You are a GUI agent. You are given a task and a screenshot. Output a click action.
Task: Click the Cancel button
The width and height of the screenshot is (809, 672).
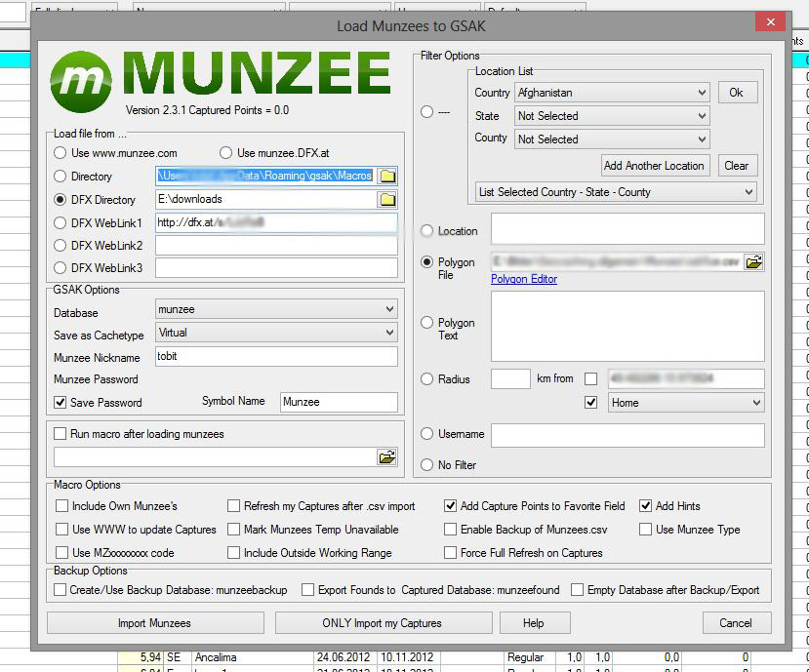736,623
